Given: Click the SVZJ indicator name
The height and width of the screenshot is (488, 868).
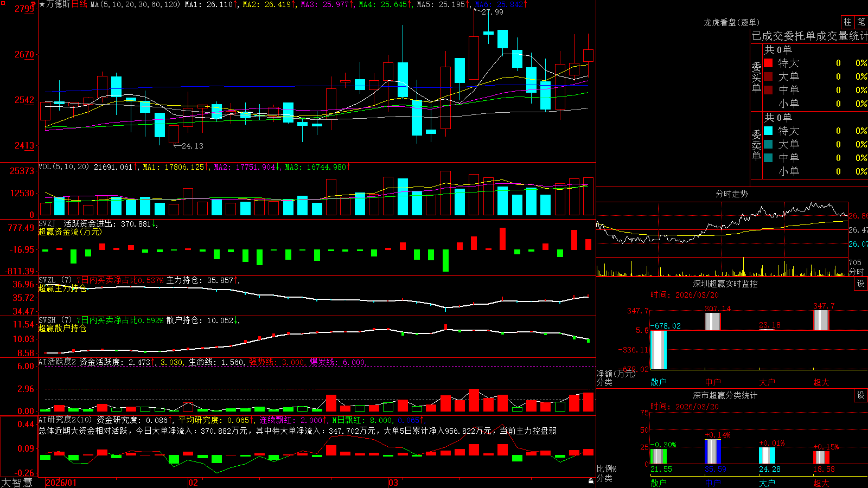Looking at the screenshot, I should (x=47, y=223).
